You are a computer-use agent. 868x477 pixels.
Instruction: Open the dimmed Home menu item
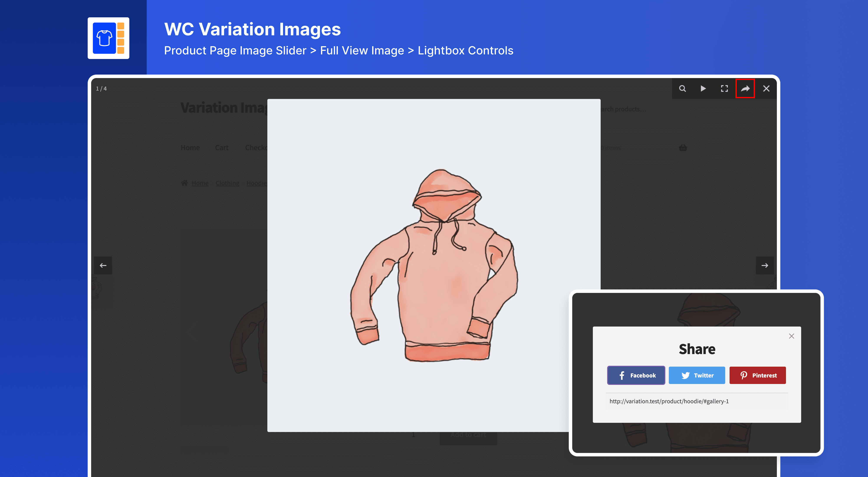190,147
